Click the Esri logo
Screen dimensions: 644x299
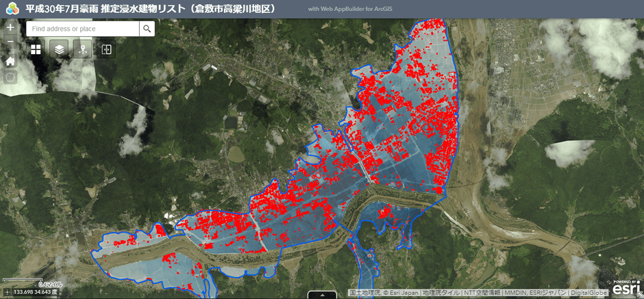pyautogui.click(x=626, y=288)
